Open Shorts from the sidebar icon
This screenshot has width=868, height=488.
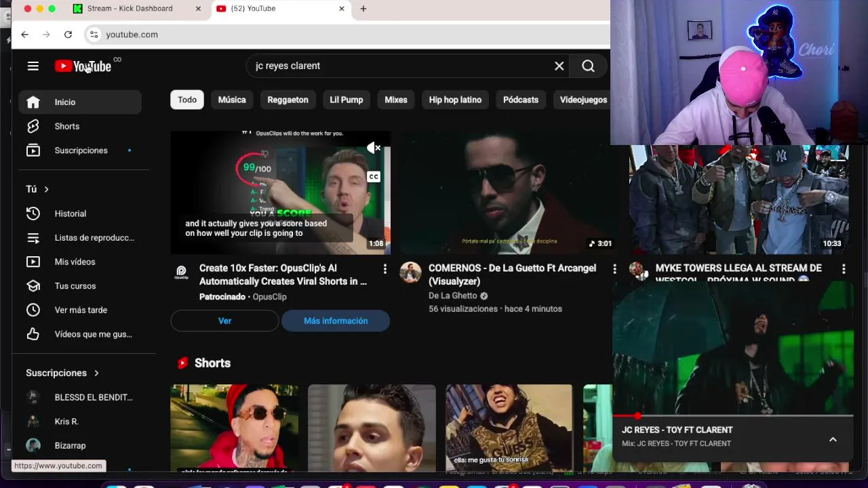click(33, 126)
